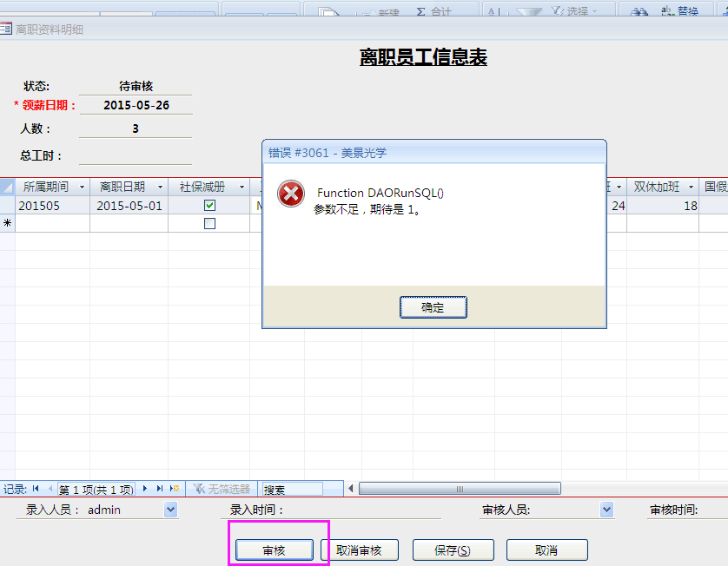728x566 pixels.
Task: Click the 搜索 record search box
Action: point(292,490)
